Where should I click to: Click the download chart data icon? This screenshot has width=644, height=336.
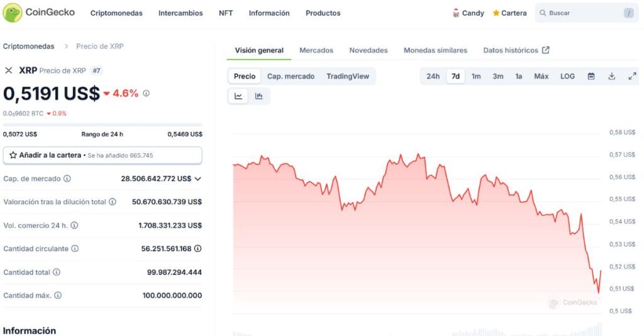click(x=611, y=77)
